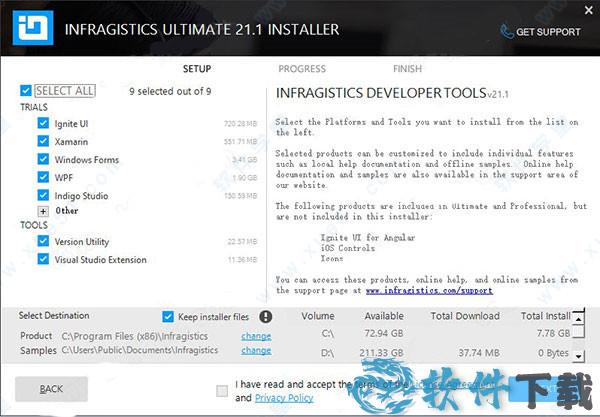Deselect Visual Studio Extension checkbox

pyautogui.click(x=43, y=259)
